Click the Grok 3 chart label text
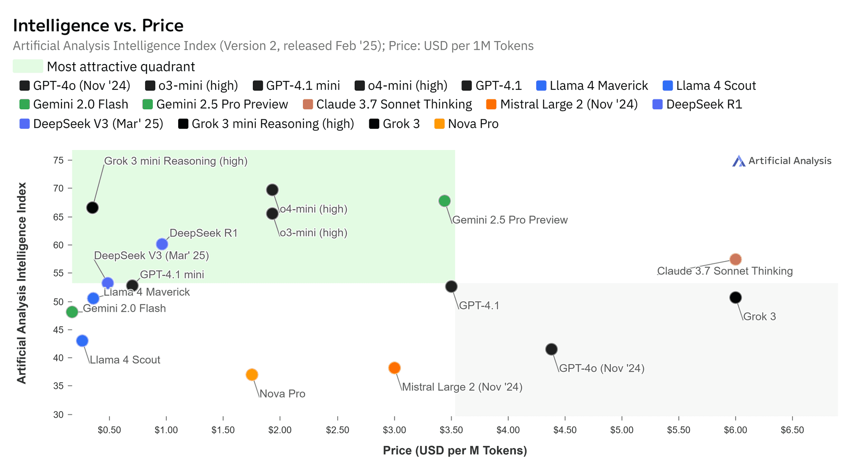 pos(759,317)
